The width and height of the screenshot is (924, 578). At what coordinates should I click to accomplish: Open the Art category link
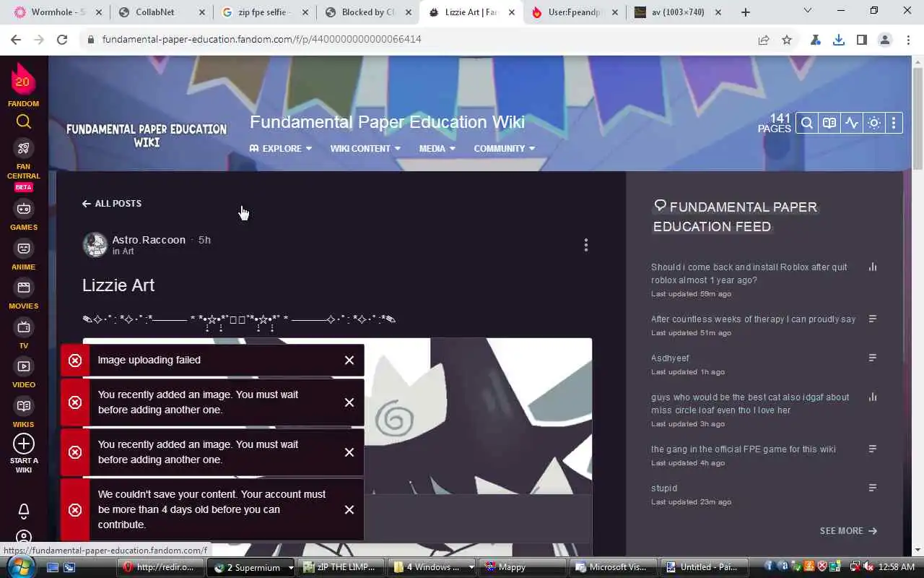(x=128, y=251)
